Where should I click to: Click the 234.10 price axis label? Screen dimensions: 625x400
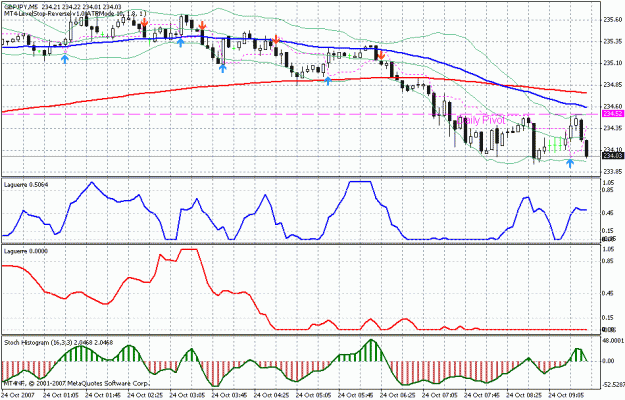coord(613,149)
